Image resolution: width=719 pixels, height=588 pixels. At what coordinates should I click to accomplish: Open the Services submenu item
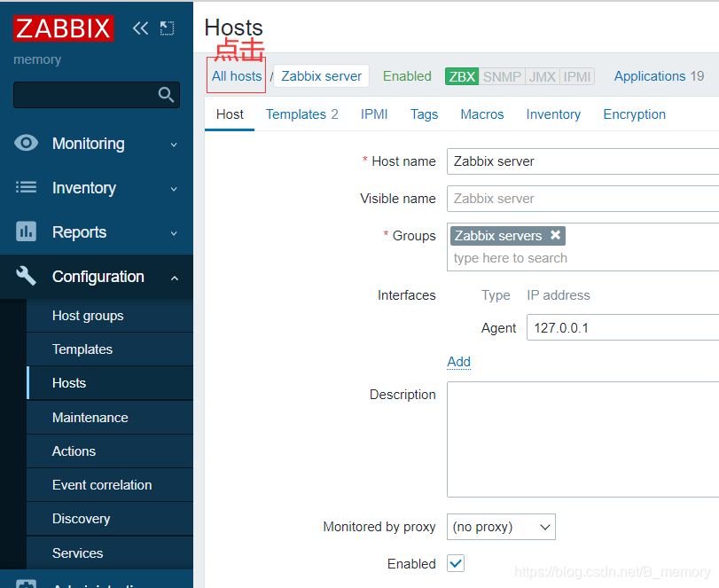click(110, 553)
